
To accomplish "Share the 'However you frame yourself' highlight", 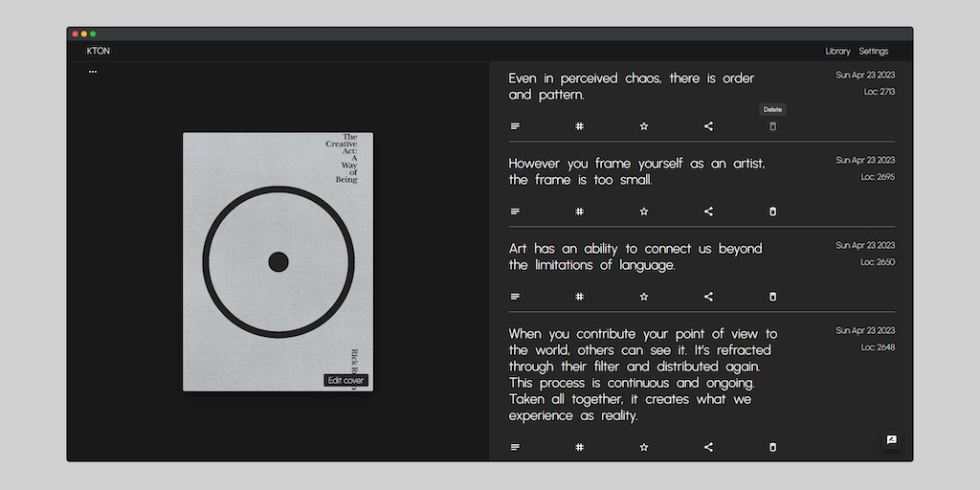I will (x=708, y=212).
